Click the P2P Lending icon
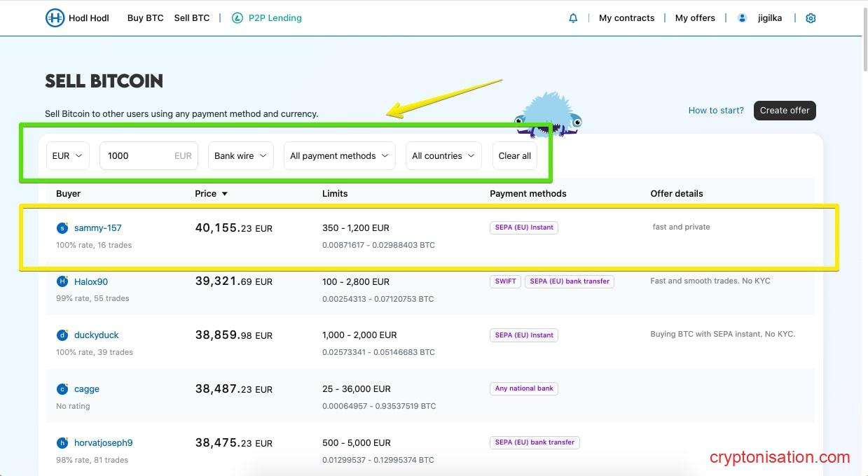 pos(237,18)
